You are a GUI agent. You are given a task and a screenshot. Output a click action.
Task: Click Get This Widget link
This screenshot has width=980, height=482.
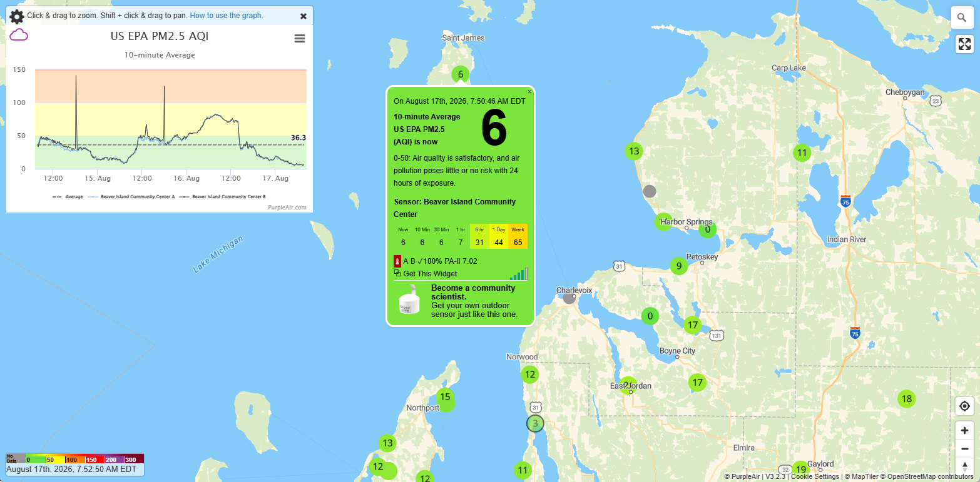click(430, 274)
